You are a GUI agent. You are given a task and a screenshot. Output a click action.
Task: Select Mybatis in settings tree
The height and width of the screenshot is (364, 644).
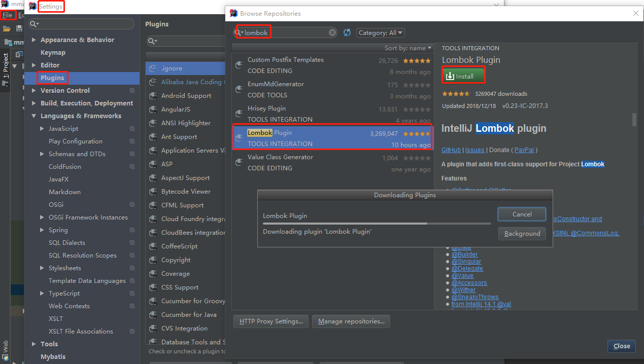point(53,357)
